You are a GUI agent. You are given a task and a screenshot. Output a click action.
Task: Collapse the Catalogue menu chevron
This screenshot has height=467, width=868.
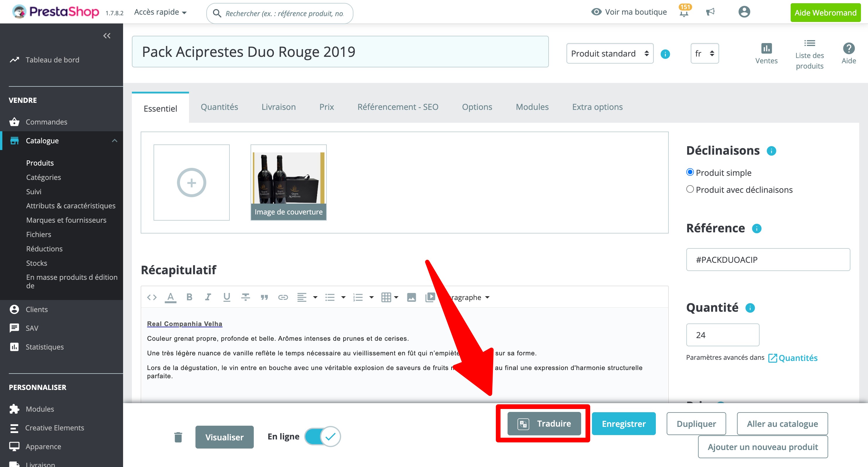(115, 141)
